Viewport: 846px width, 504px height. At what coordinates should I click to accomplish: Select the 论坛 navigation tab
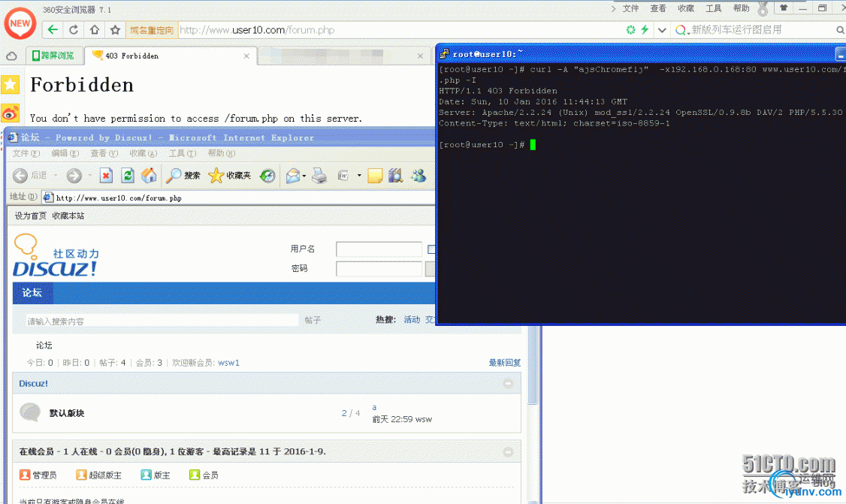pyautogui.click(x=32, y=292)
